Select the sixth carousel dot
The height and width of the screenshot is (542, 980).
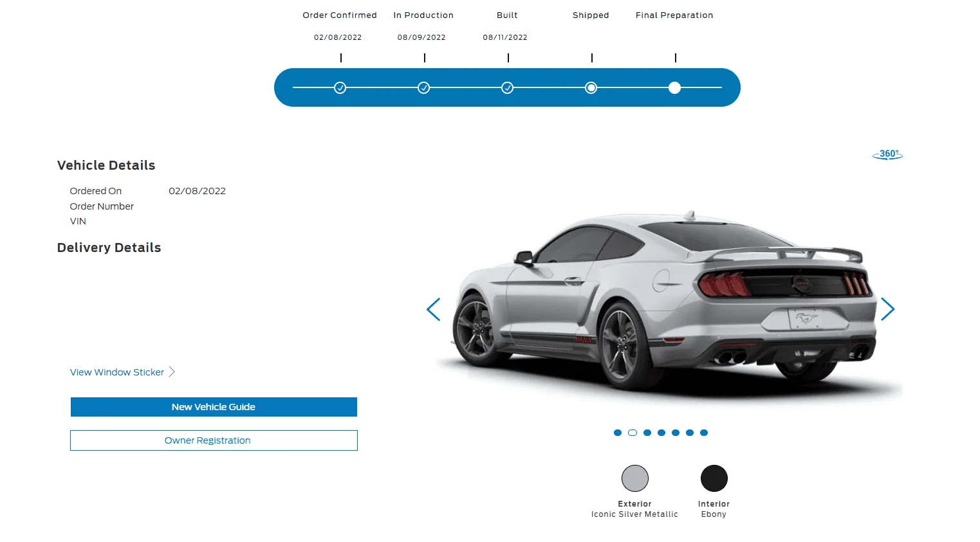point(690,433)
